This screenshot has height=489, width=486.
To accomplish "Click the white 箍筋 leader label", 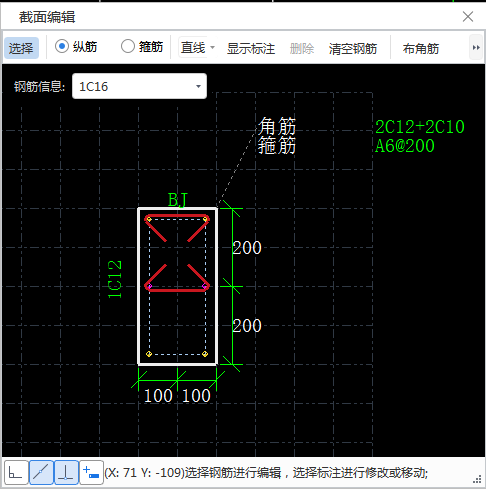I will click(277, 145).
